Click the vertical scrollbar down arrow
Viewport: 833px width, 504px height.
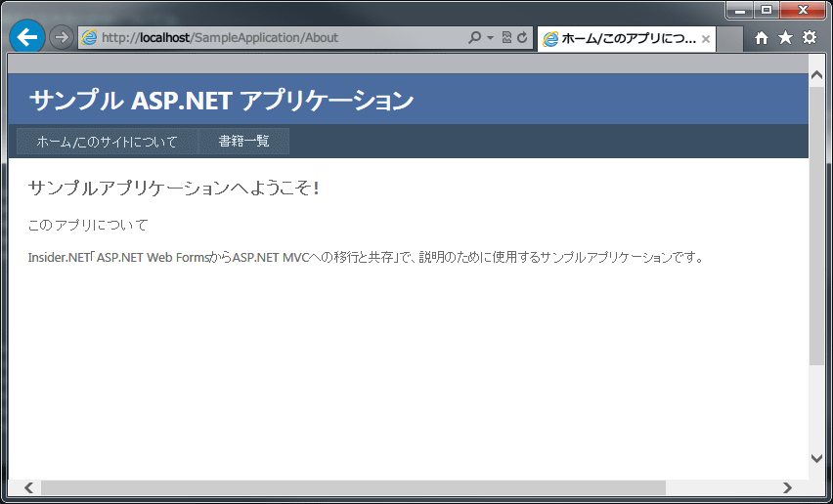pyautogui.click(x=817, y=457)
